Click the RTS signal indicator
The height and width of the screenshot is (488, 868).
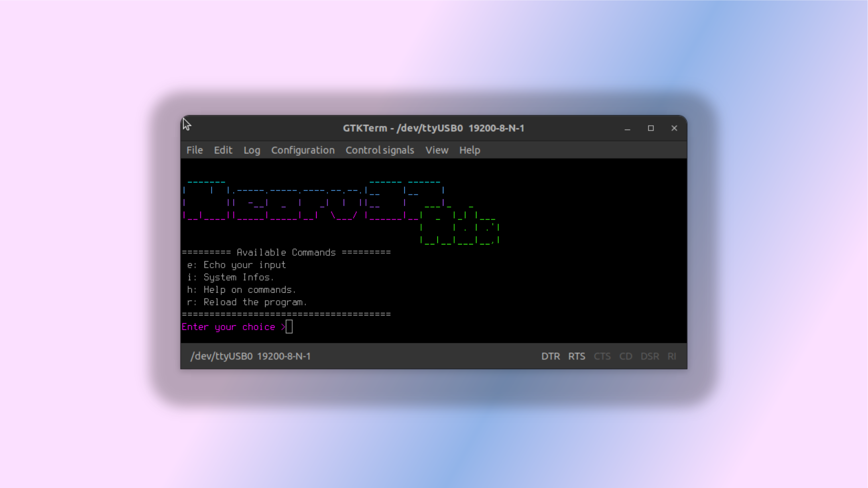[x=577, y=356]
